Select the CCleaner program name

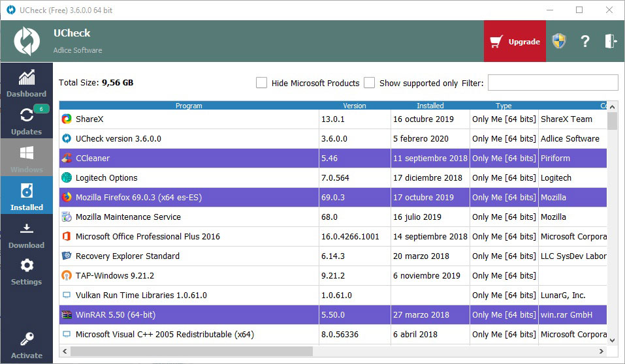tap(93, 158)
